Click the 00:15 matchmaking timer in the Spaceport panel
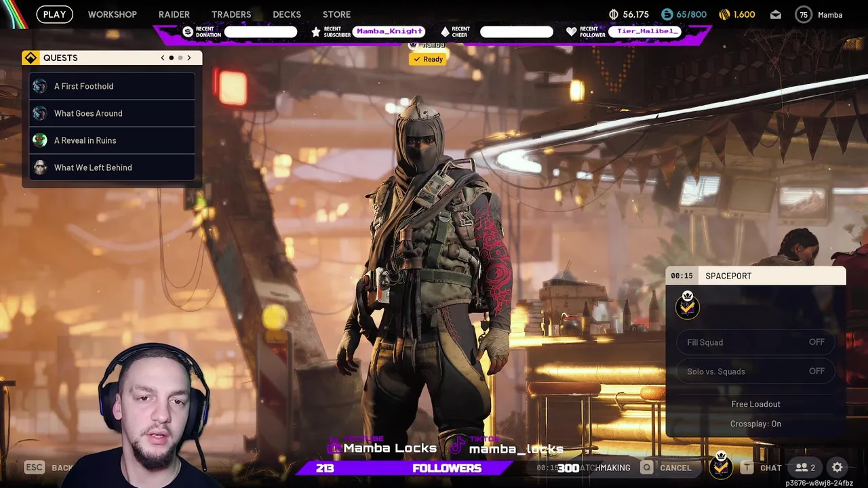The image size is (868, 488). click(682, 276)
